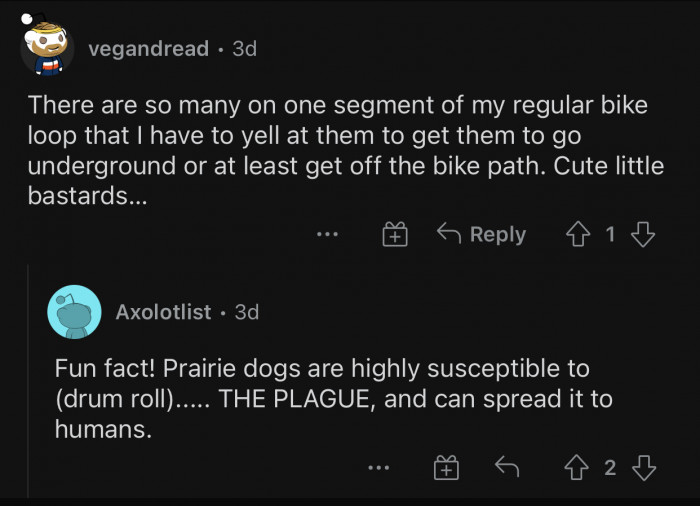Click the vote count on vegandread's comment

tap(611, 235)
